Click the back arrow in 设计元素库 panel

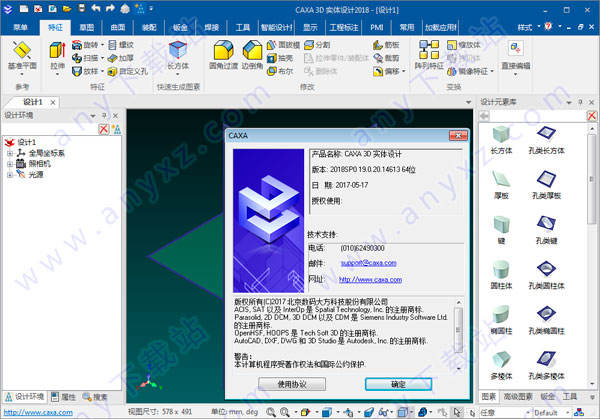[484, 116]
